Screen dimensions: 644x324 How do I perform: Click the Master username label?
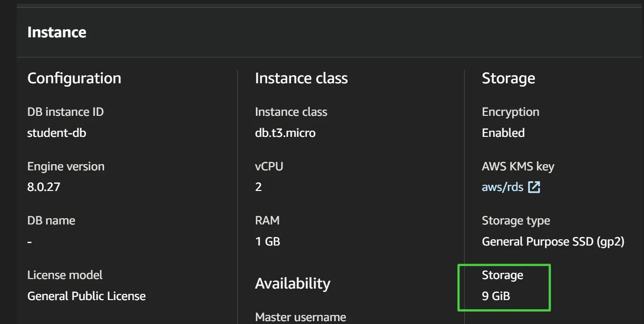[300, 317]
